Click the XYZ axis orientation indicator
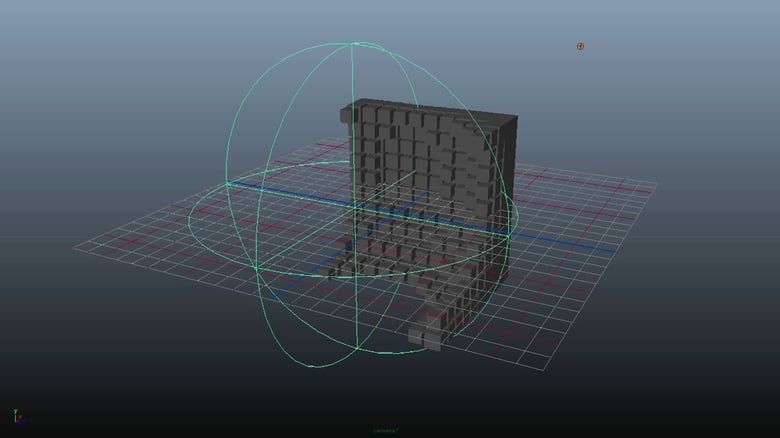The image size is (780, 438). pos(18,417)
